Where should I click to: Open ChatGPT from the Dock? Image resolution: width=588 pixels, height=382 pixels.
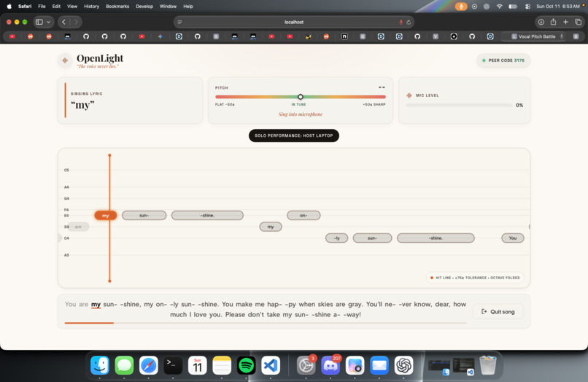403,365
